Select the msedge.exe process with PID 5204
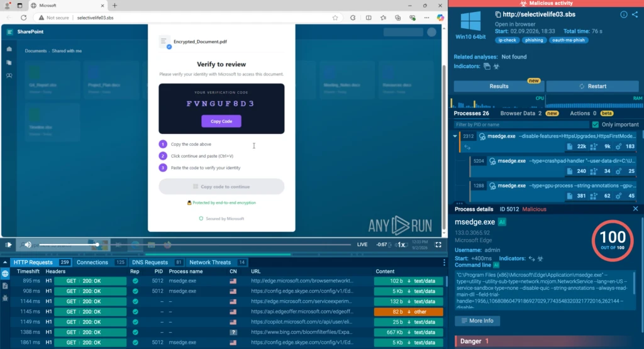 pos(553,165)
